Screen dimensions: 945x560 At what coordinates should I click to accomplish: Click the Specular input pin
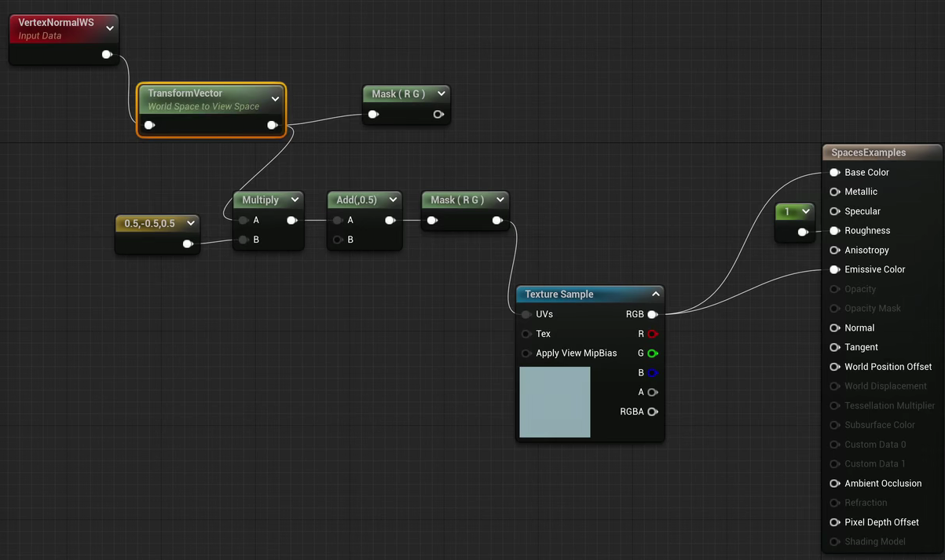tap(835, 211)
